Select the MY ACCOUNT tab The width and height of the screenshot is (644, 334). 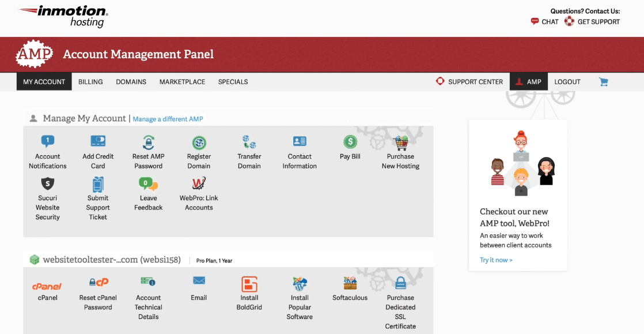44,82
